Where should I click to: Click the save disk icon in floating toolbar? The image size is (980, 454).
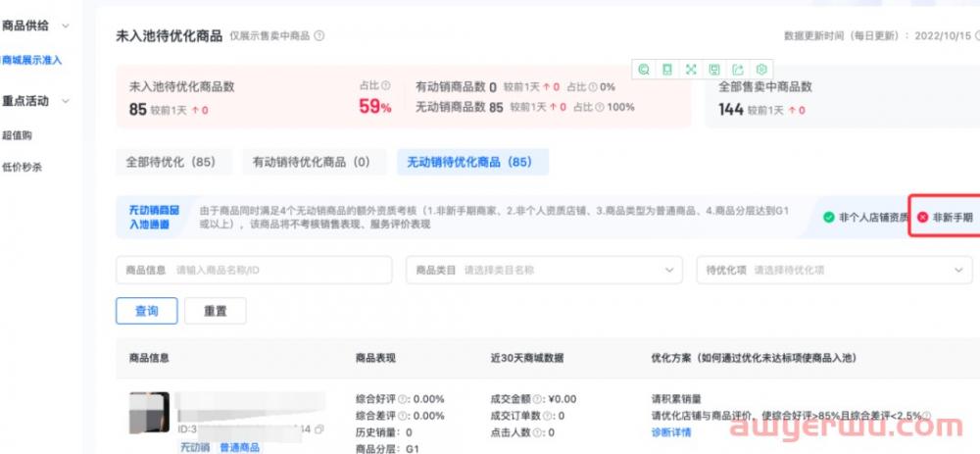(x=714, y=69)
